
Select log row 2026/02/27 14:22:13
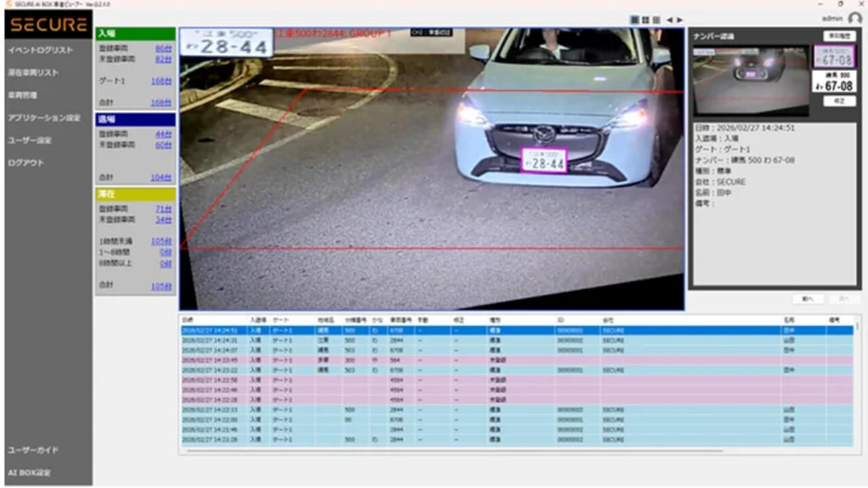[517, 410]
